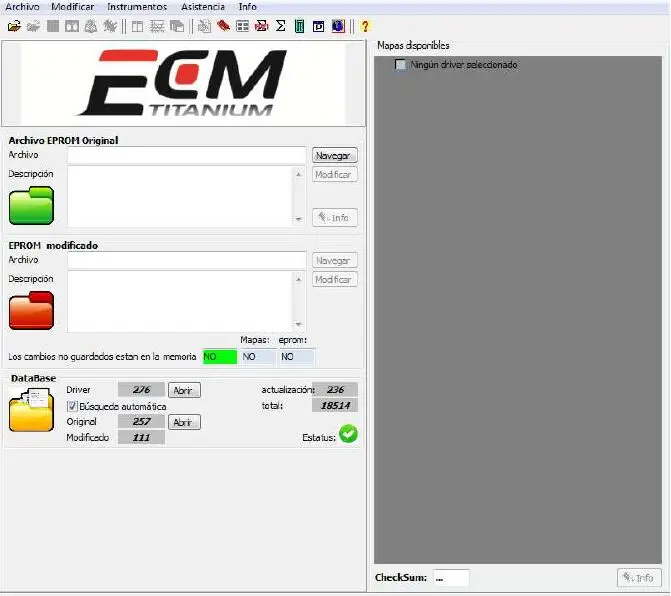Click EPROM modificado Archivo input field
Image resolution: width=671 pixels, height=596 pixels.
[x=187, y=260]
